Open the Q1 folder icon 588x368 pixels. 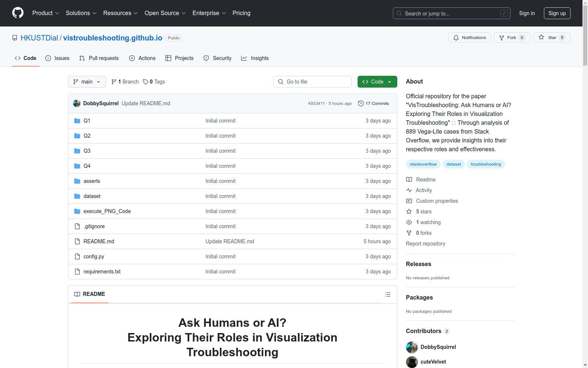77,121
